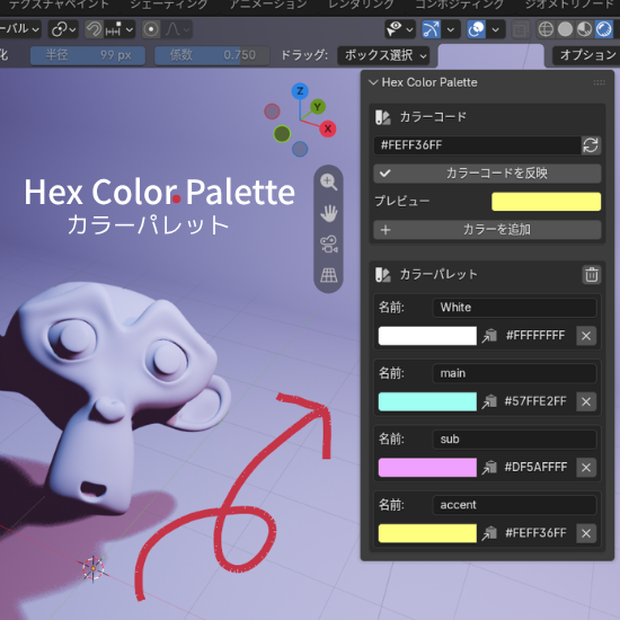The width and height of the screenshot is (620, 620).
Task: Open pivot point dropdown
Action: (63, 29)
